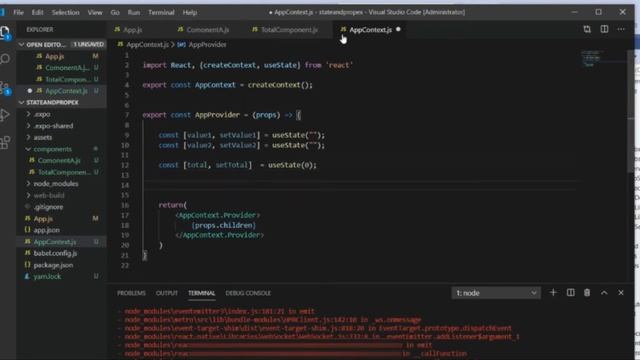This screenshot has width=640, height=360.
Task: Switch to the Problems panel tab
Action: (x=131, y=293)
